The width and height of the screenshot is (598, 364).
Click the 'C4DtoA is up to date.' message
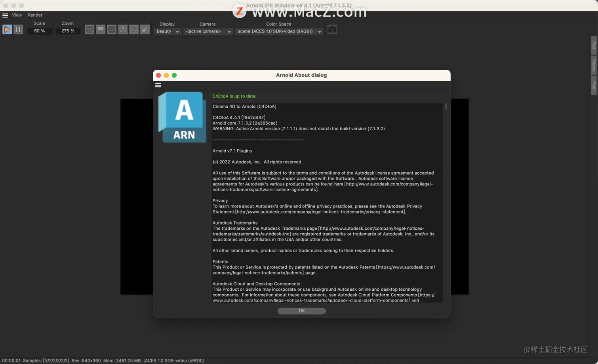234,96
